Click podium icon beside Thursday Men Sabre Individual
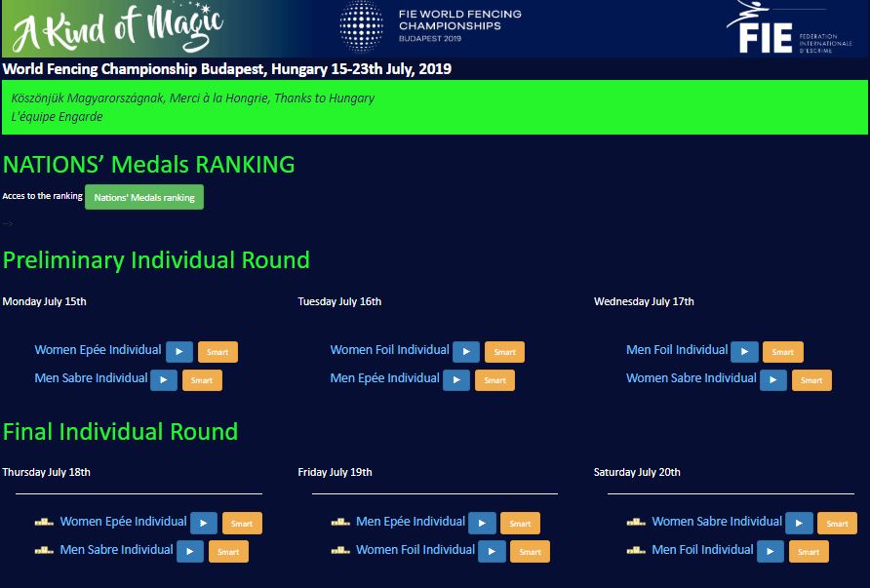Viewport: 870px width, 588px height. tap(44, 550)
